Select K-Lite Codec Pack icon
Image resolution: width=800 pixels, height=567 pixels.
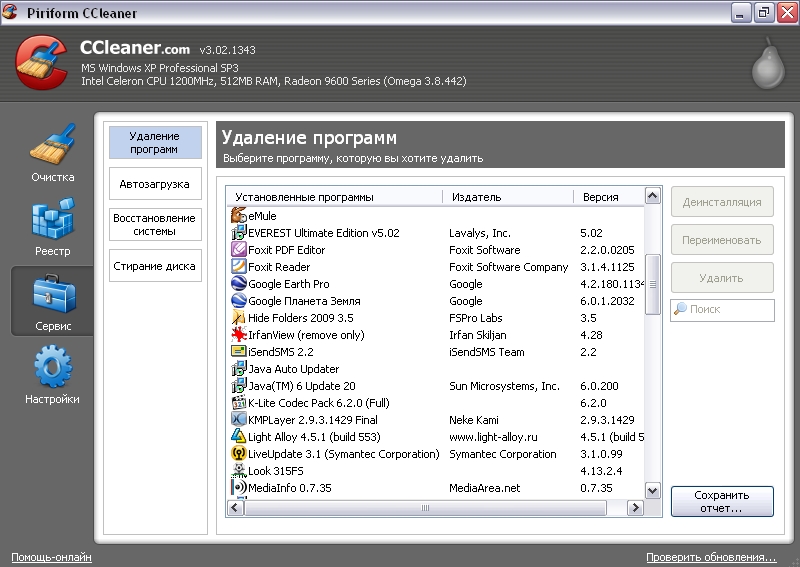pyautogui.click(x=238, y=403)
